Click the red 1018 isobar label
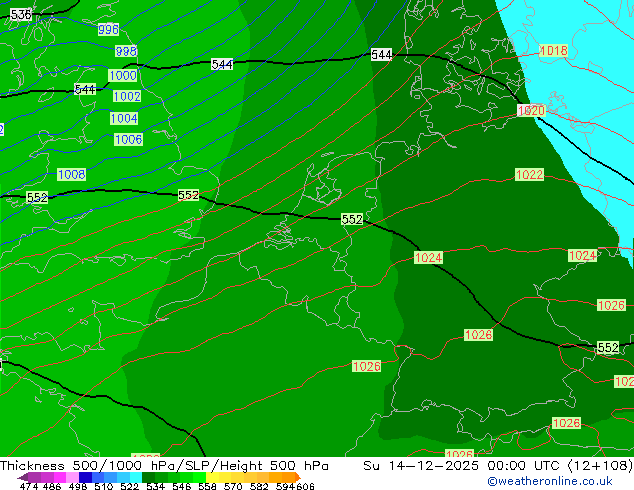 (554, 51)
